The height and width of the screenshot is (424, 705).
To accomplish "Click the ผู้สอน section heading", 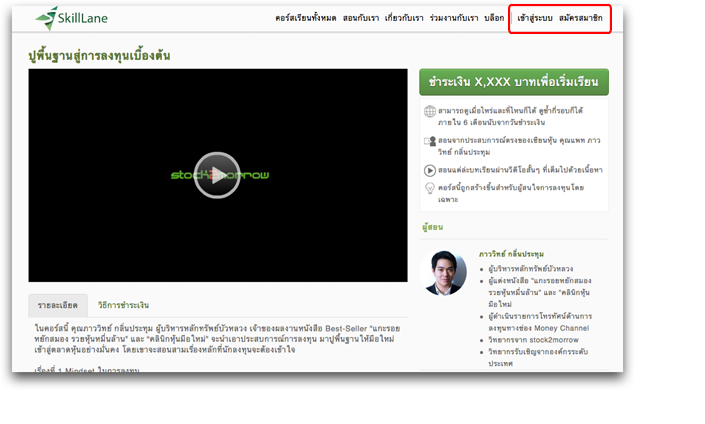I will coord(433,227).
